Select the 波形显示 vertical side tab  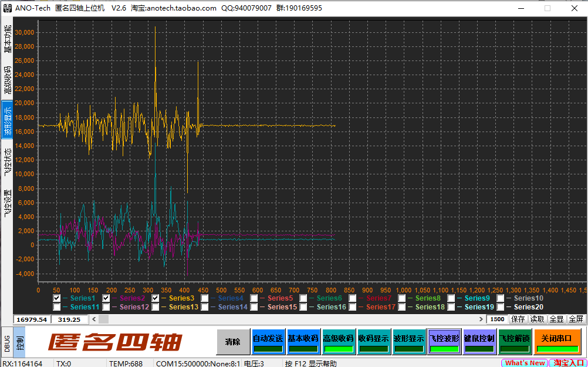[x=7, y=120]
